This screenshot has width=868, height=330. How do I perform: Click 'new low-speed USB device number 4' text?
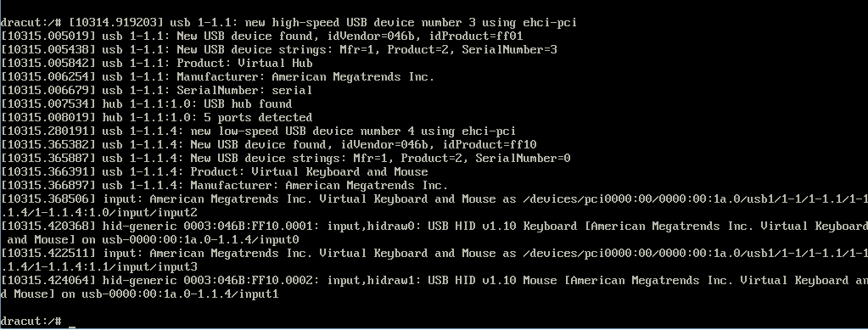302,131
